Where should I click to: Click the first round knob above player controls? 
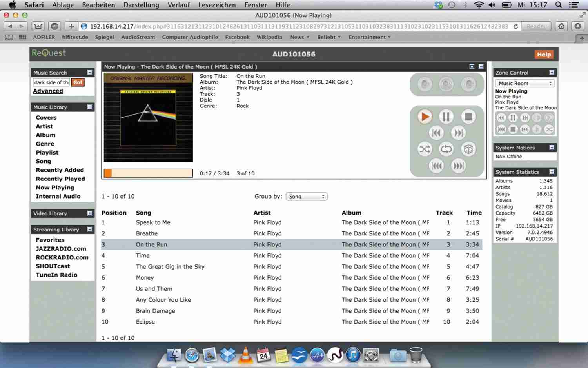coord(425,84)
